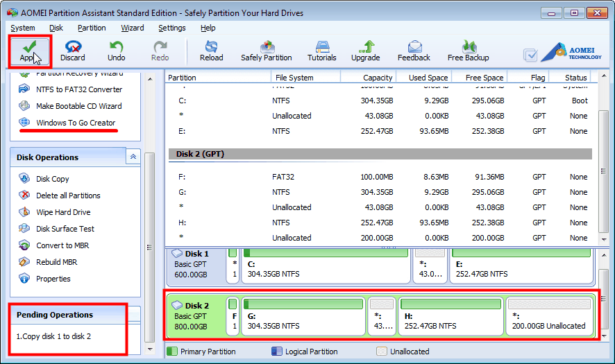Select the E: 252.47GB NTFS block
Screen dimensions: 615x364
pyautogui.click(x=521, y=266)
